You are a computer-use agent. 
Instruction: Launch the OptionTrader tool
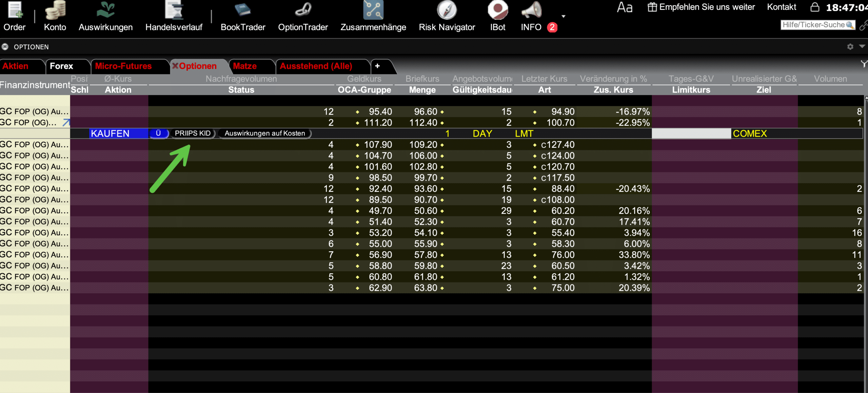tap(303, 16)
